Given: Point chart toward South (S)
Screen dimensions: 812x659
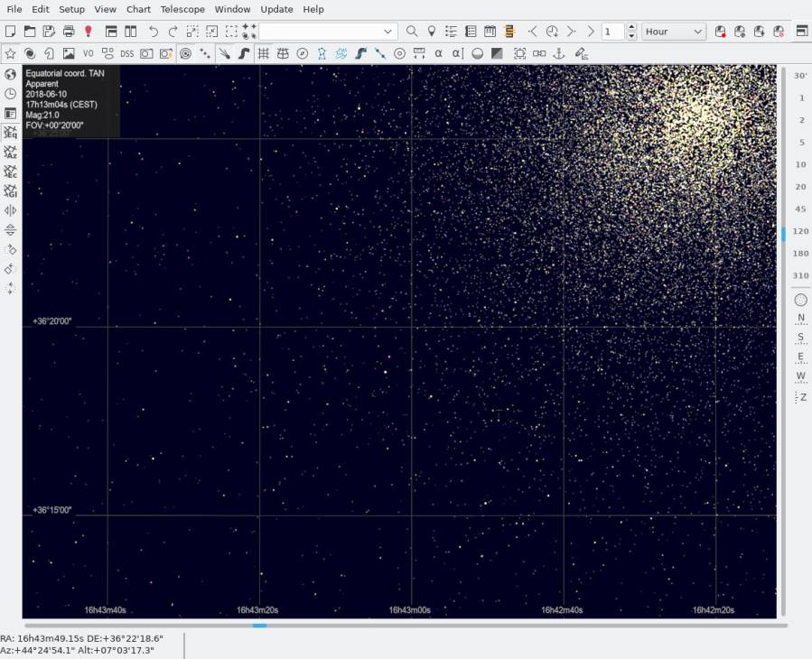Looking at the screenshot, I should [x=801, y=339].
